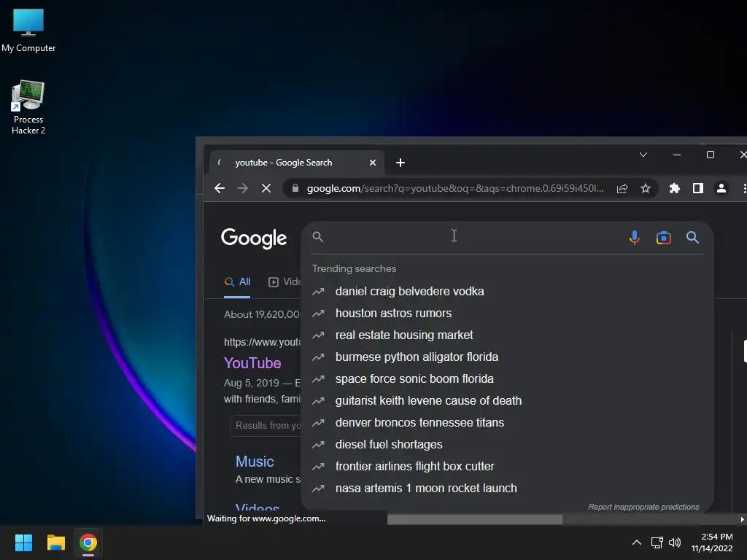Start voice search with the microphone icon
The image size is (747, 560).
634,237
